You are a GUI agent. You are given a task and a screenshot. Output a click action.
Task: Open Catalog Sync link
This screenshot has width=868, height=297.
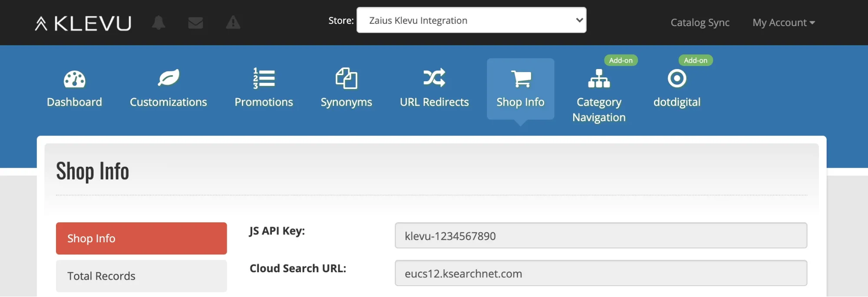(700, 23)
